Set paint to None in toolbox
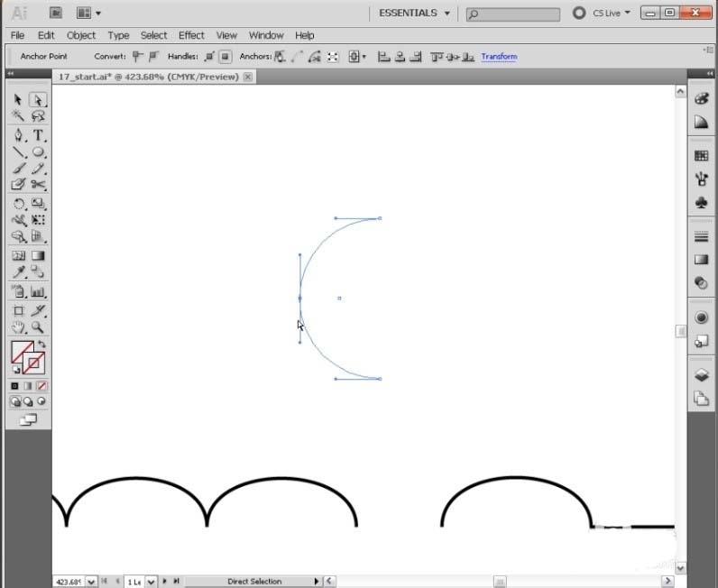Viewport: 718px width, 588px height. (x=41, y=386)
